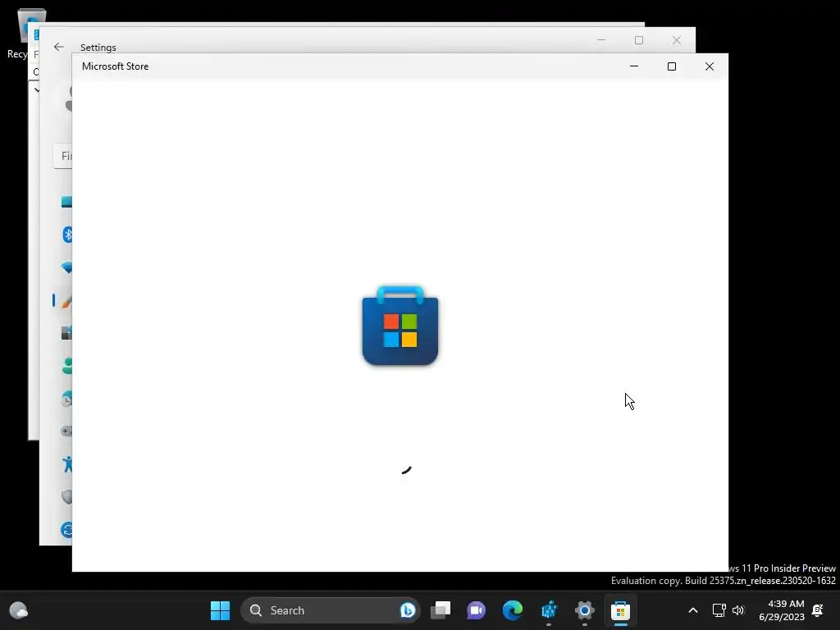Select Microsoft Store taskbar icon
Image resolution: width=840 pixels, height=630 pixels.
click(620, 610)
